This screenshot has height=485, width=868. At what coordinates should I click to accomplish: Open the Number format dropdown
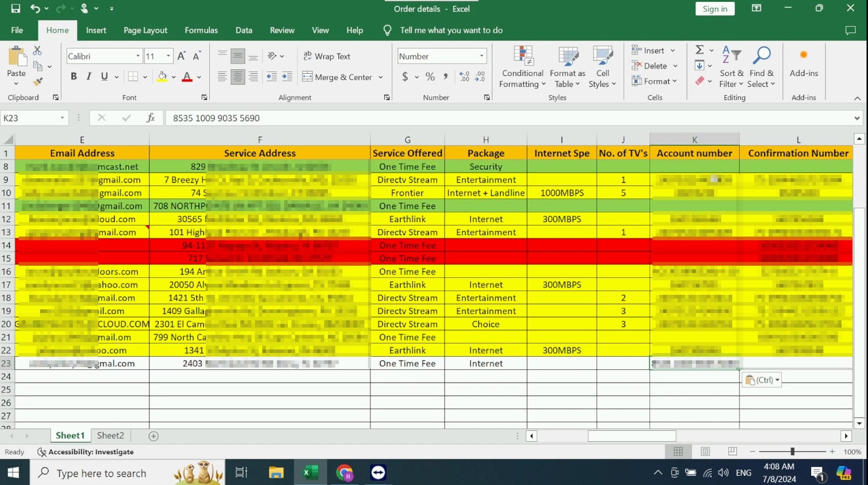[x=481, y=56]
